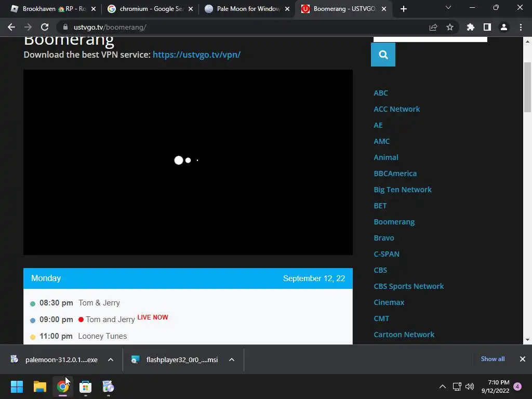This screenshot has width=532, height=399.
Task: Toggle the browser side panel
Action: 487,27
